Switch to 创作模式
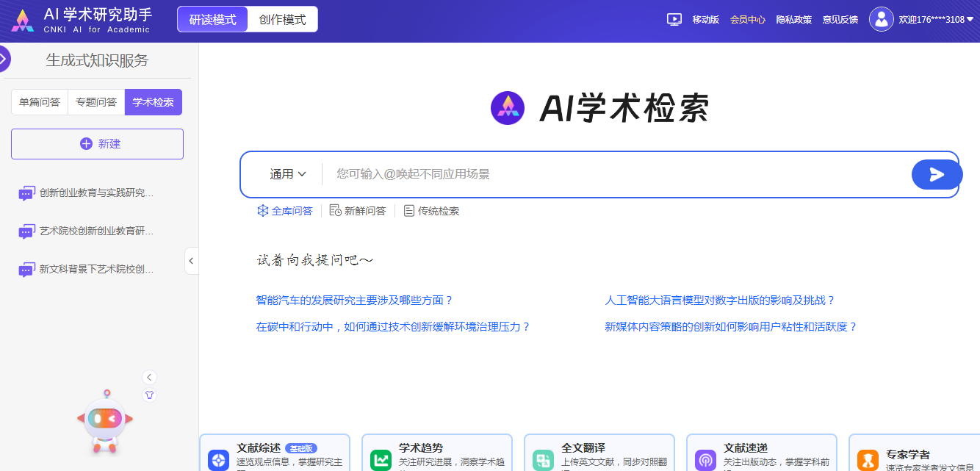 pos(283,20)
